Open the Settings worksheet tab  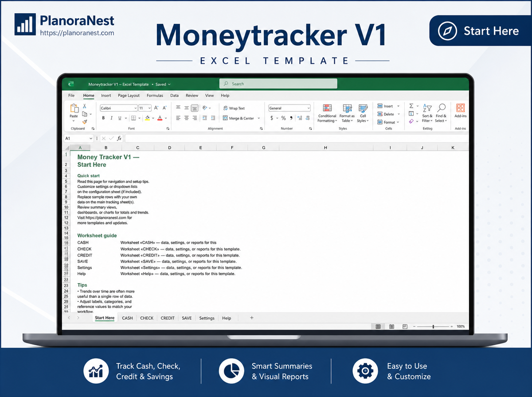coord(207,318)
